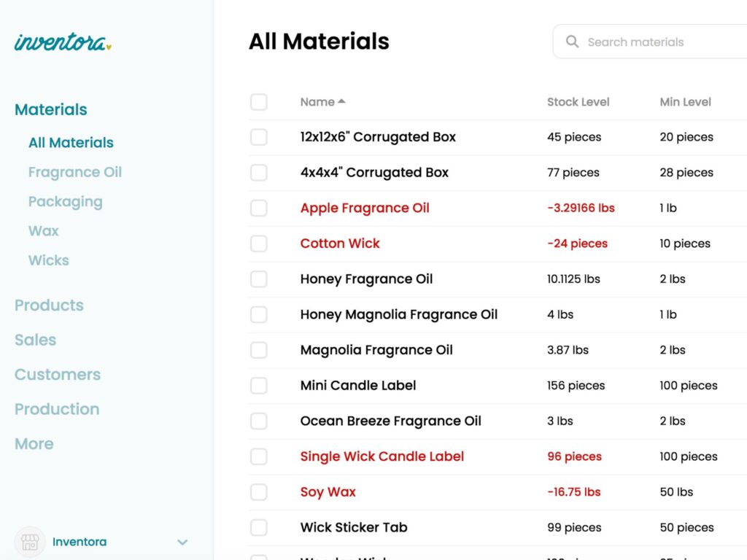Go to the Packaging category
This screenshot has height=560, width=747.
[65, 202]
